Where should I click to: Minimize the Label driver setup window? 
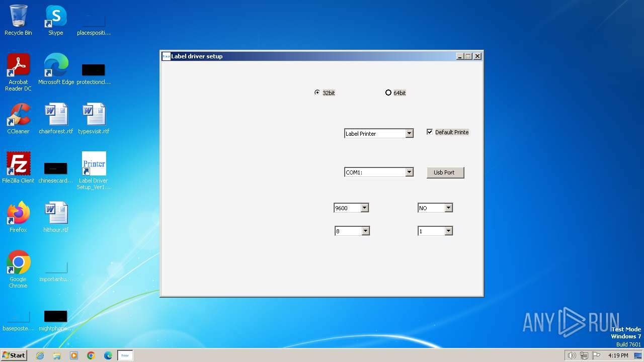(x=460, y=56)
